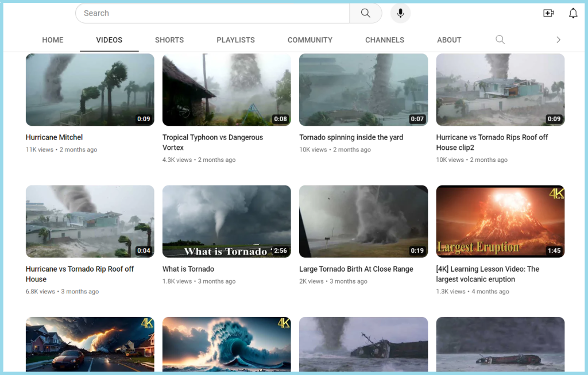This screenshot has width=588, height=375.
Task: Focus the Search input field
Action: pos(212,13)
